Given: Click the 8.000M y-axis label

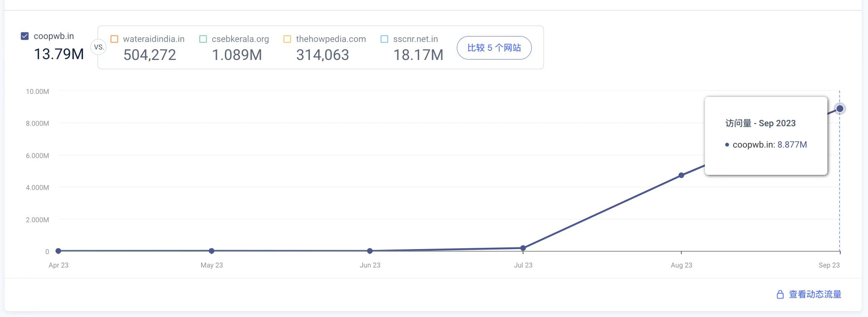Looking at the screenshot, I should click(x=37, y=123).
